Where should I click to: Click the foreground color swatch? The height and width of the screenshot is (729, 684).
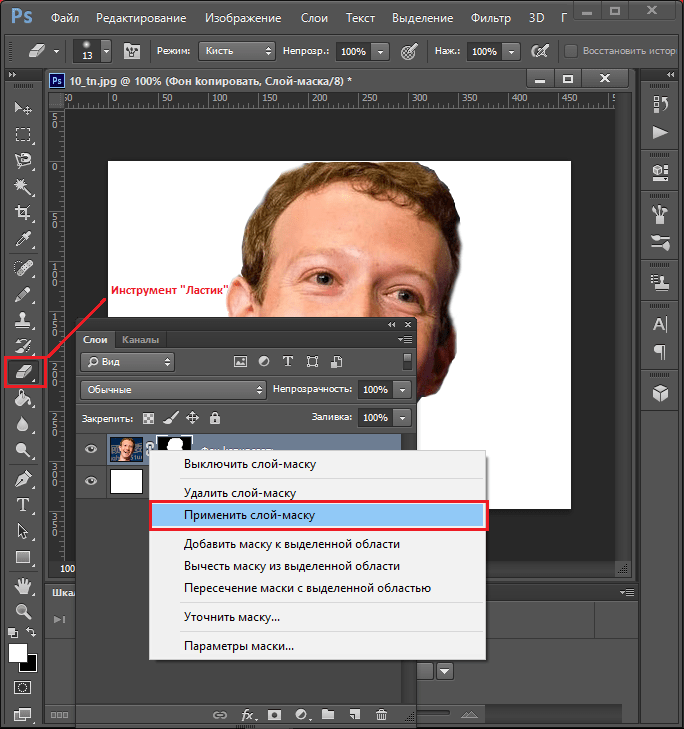coord(18,653)
